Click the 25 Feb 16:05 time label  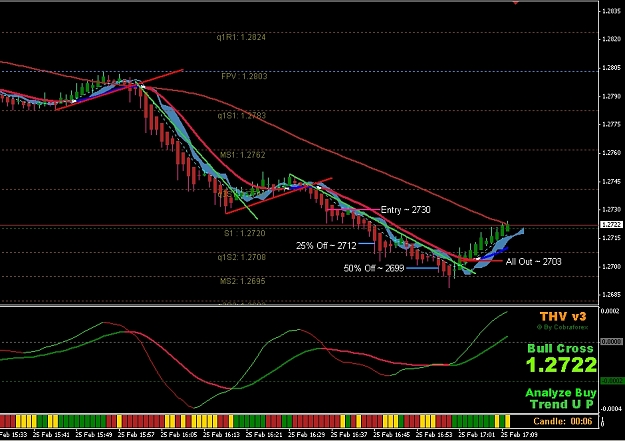(x=179, y=435)
